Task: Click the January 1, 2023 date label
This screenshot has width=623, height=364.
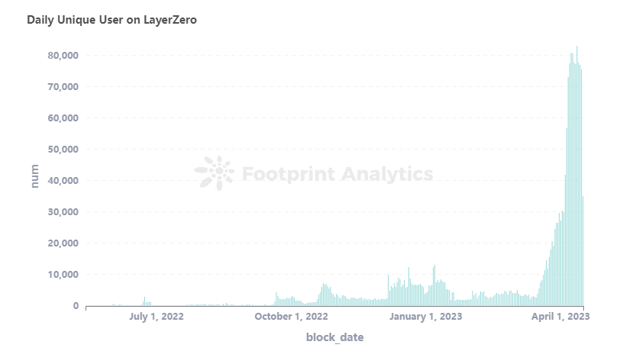Action: coord(426,315)
